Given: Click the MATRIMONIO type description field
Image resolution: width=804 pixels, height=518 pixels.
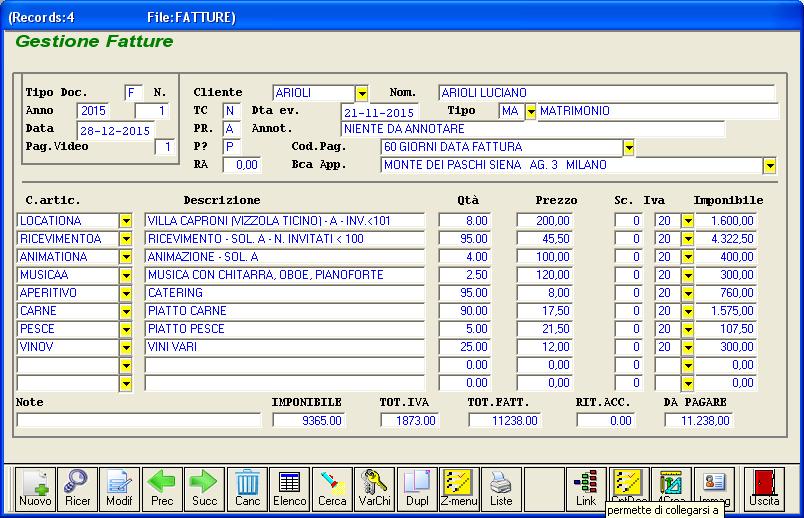Looking at the screenshot, I should pos(658,111).
